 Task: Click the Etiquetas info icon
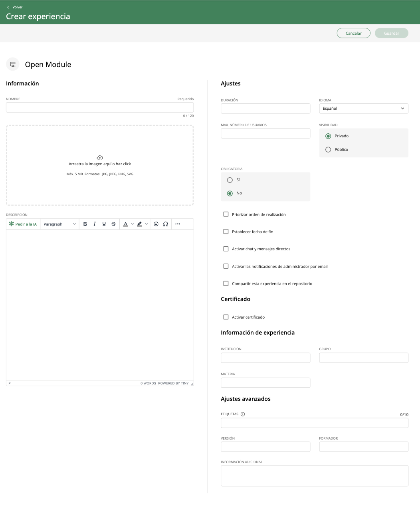243,414
